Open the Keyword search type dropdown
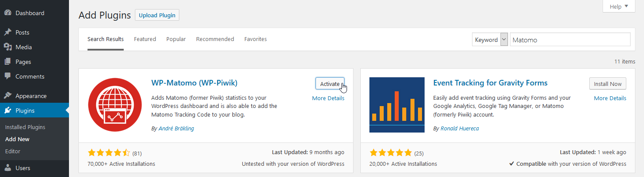 pos(490,40)
